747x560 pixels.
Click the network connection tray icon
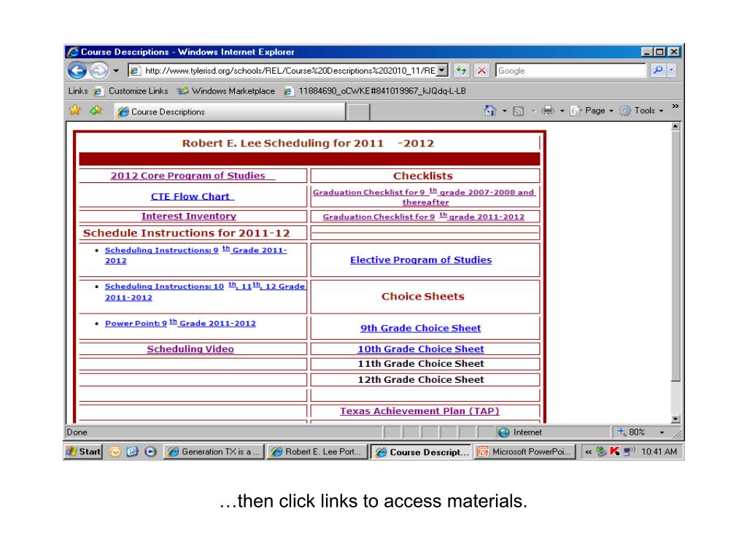coord(629,451)
